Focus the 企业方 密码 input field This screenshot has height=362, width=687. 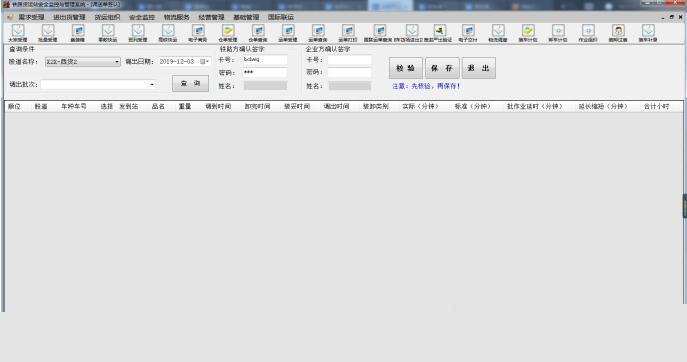(350, 72)
